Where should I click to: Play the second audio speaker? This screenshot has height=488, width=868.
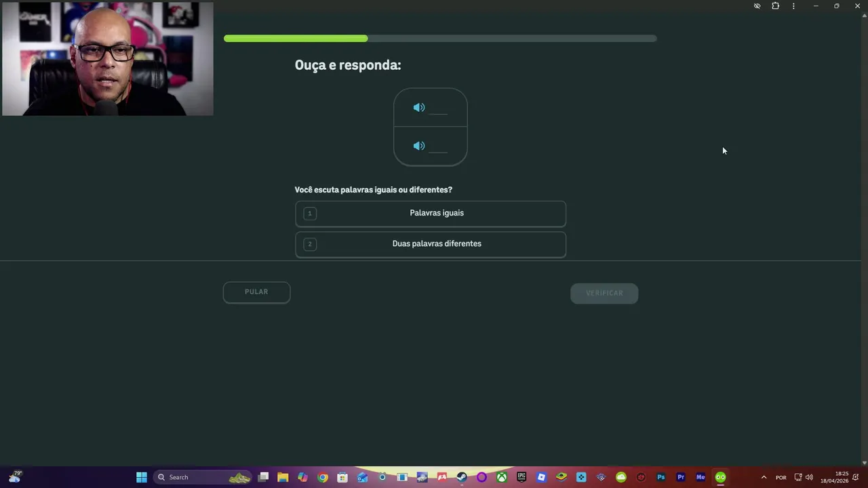coord(419,146)
